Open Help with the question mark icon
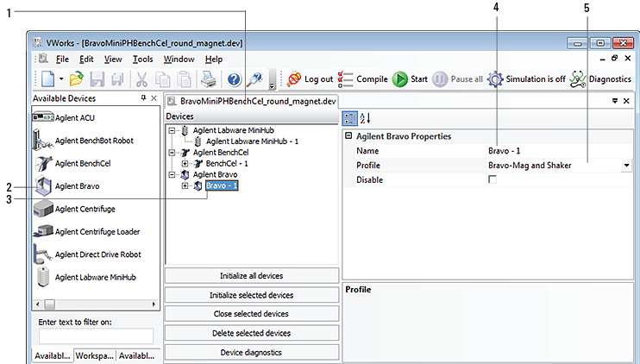This screenshot has height=364, width=640. coord(234,79)
